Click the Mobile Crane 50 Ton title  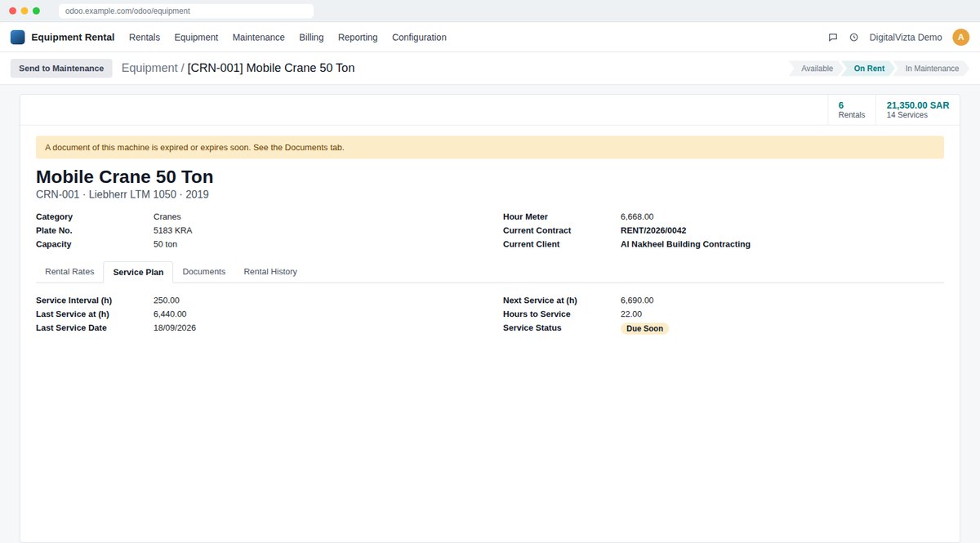(x=125, y=176)
